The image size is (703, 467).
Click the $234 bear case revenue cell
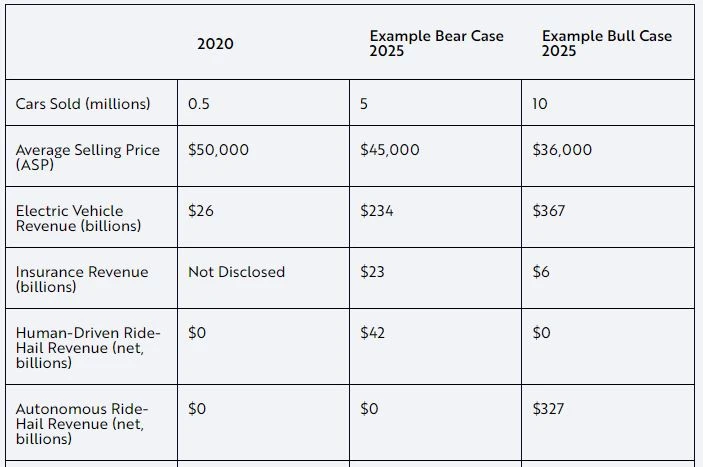pos(377,211)
